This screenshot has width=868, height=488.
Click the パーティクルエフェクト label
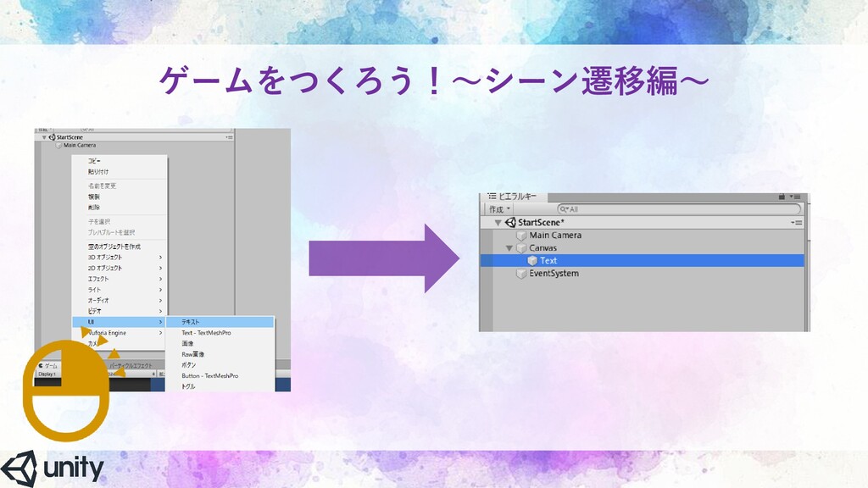pyautogui.click(x=130, y=366)
